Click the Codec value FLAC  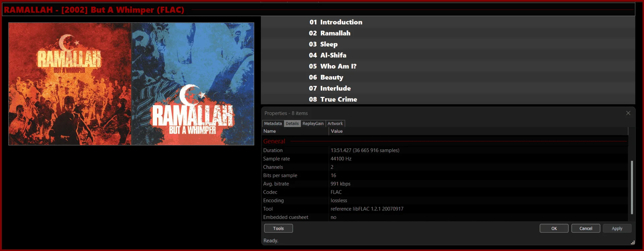pyautogui.click(x=336, y=192)
